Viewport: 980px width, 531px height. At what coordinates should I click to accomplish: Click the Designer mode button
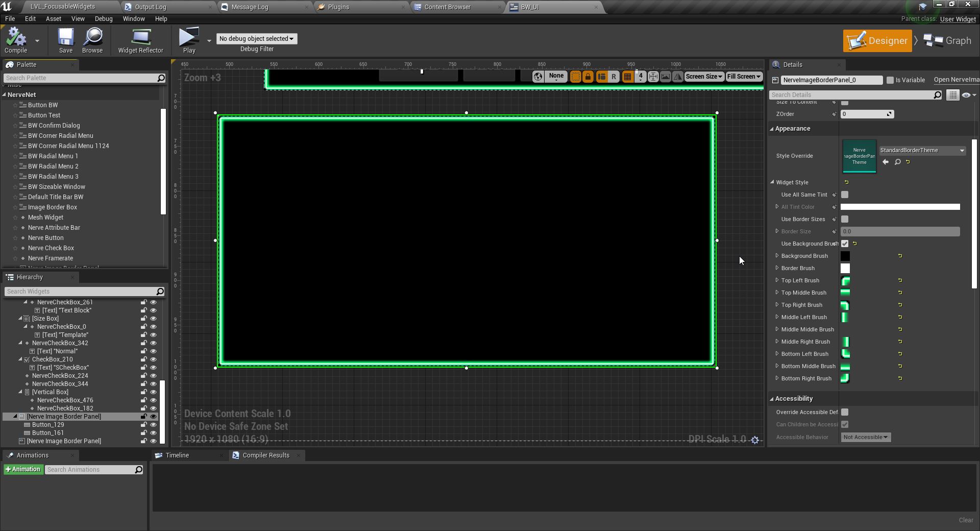[x=877, y=41]
